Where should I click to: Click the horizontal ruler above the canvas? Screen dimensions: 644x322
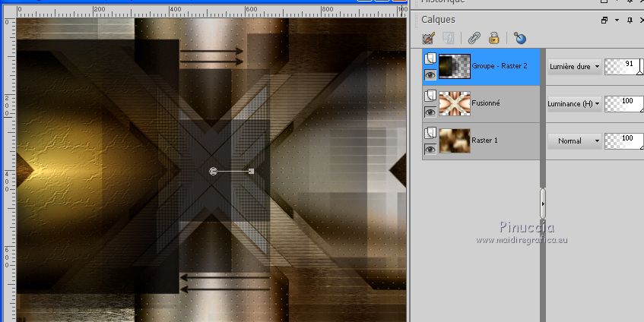[x=211, y=11]
